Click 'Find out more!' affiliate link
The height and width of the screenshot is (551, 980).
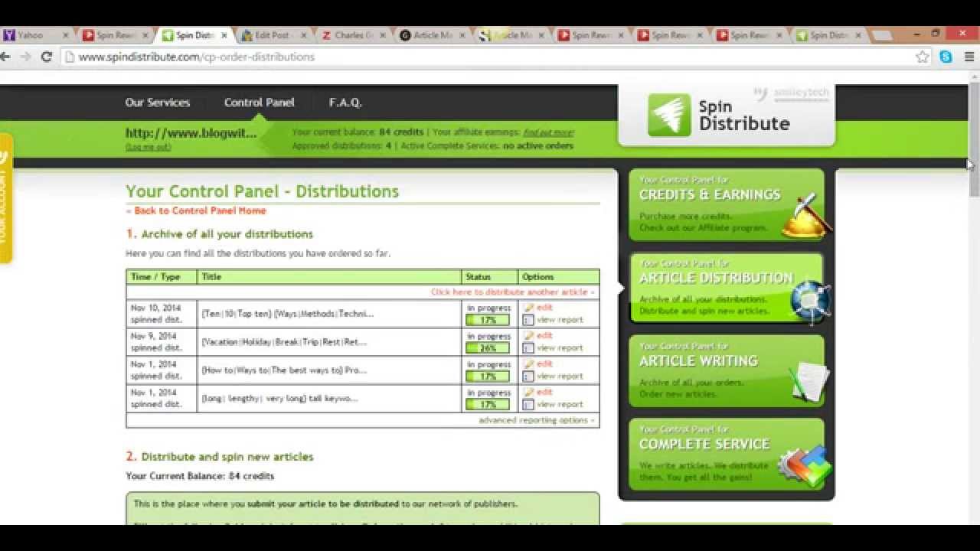click(x=548, y=132)
